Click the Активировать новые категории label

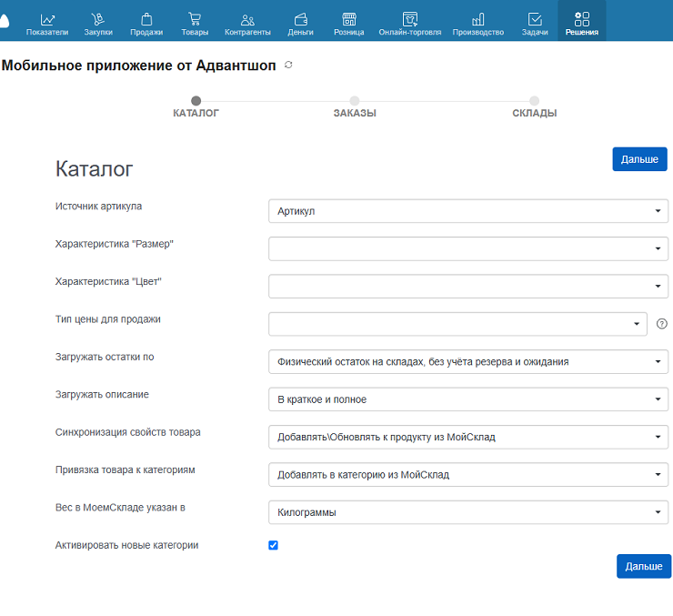click(126, 545)
